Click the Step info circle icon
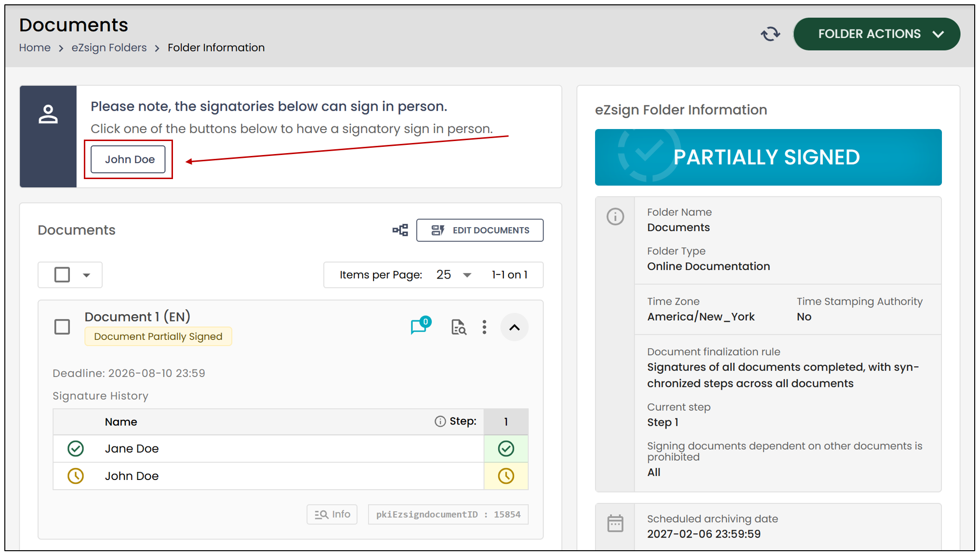This screenshot has width=980, height=556. coord(440,422)
